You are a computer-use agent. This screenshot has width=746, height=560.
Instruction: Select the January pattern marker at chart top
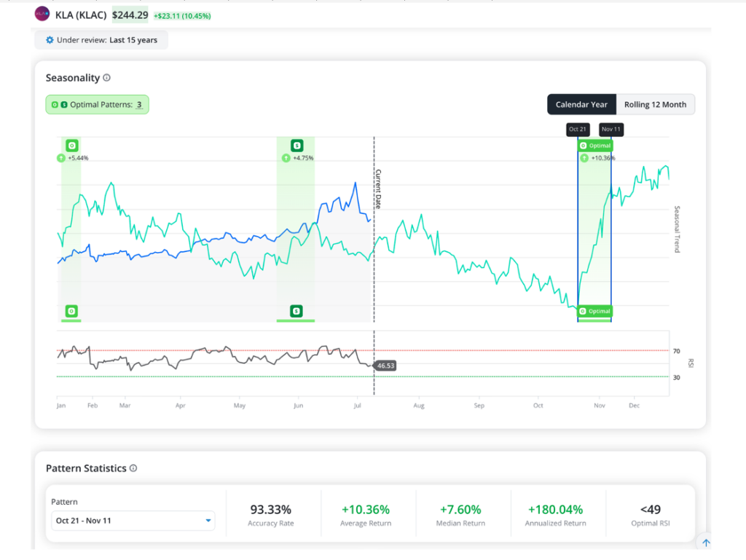click(72, 146)
